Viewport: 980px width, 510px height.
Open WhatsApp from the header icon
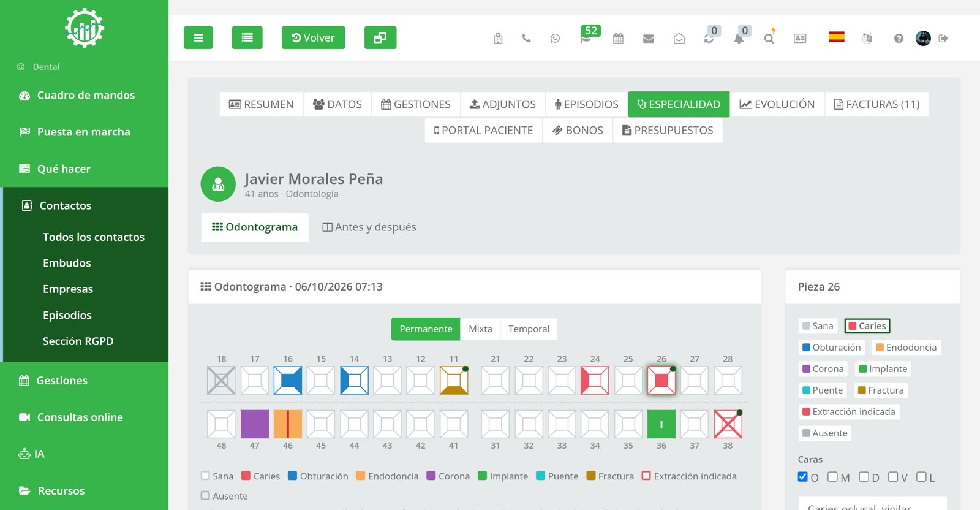click(x=555, y=39)
